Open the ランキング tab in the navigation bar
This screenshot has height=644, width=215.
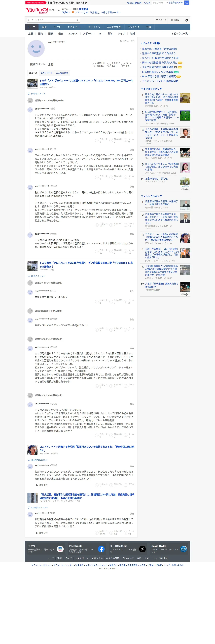(133, 27)
